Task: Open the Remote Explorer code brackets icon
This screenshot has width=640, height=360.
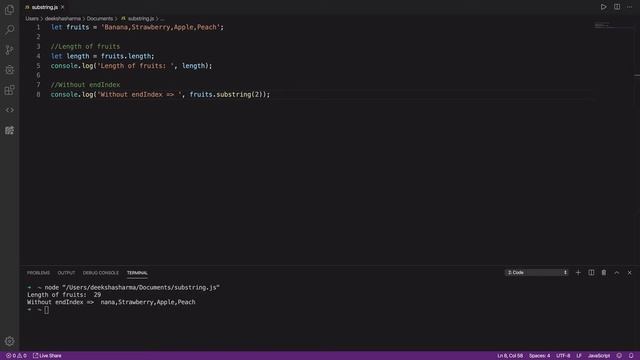Action: (9, 110)
